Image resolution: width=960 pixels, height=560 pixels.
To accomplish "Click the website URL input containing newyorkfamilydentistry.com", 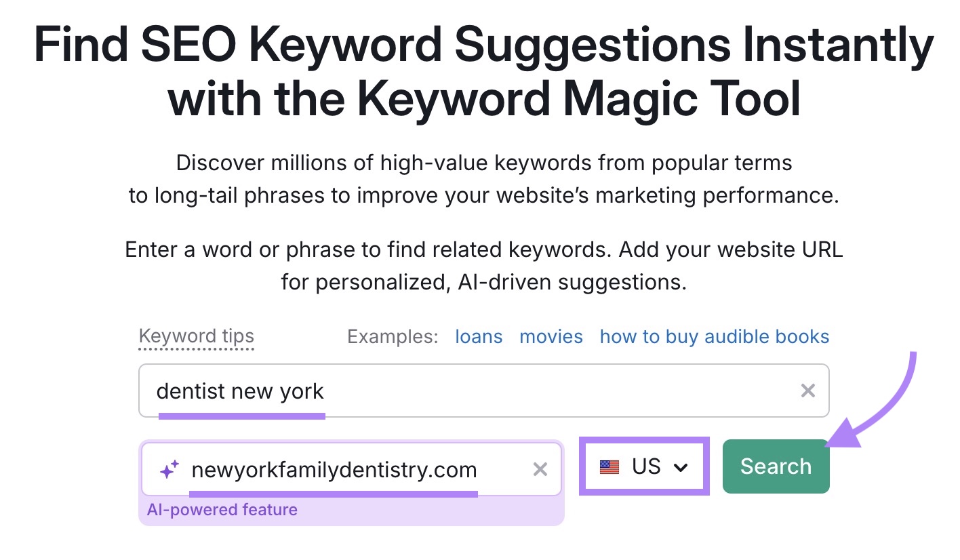I will (x=339, y=468).
